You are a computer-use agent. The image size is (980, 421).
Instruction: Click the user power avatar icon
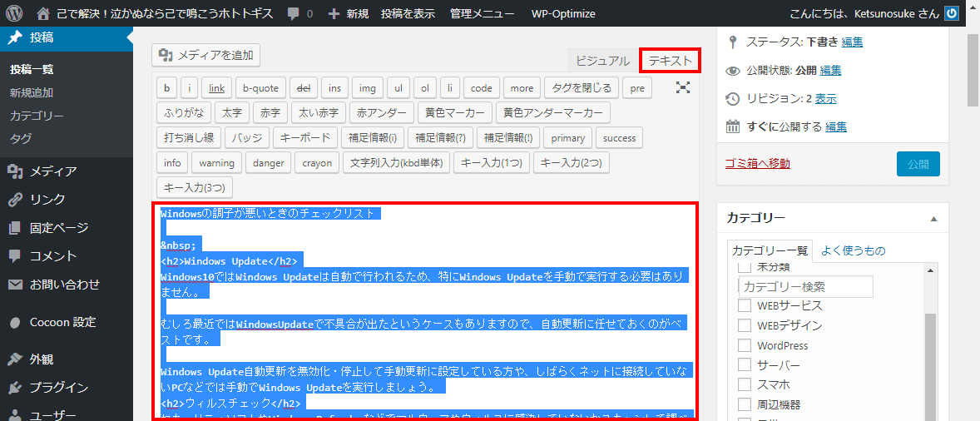coord(951,13)
